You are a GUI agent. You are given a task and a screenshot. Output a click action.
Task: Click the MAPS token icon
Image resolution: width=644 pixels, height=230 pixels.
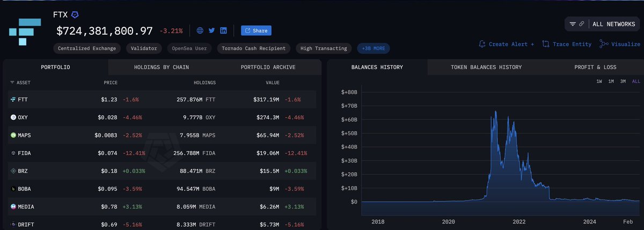pos(13,135)
